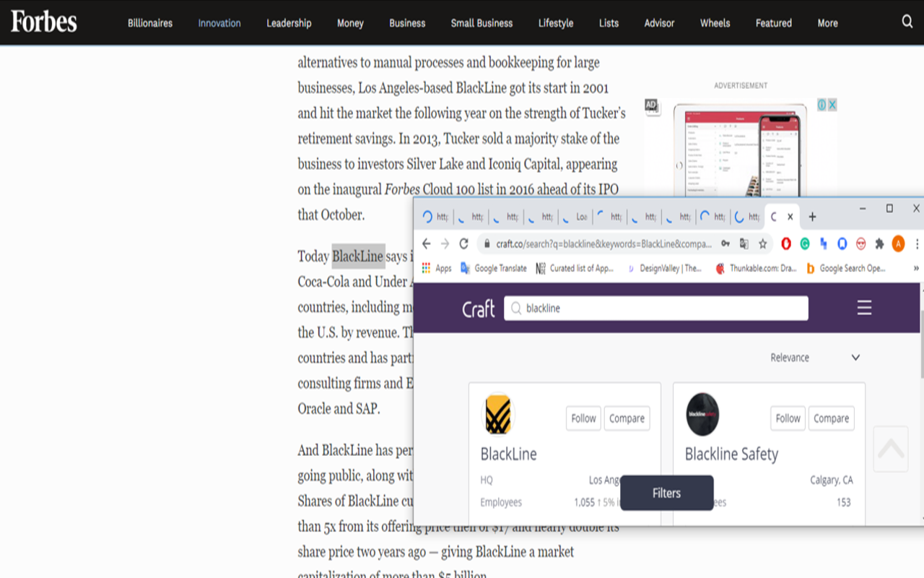
Task: Click the Blackline Safety round logo
Action: pyautogui.click(x=702, y=415)
